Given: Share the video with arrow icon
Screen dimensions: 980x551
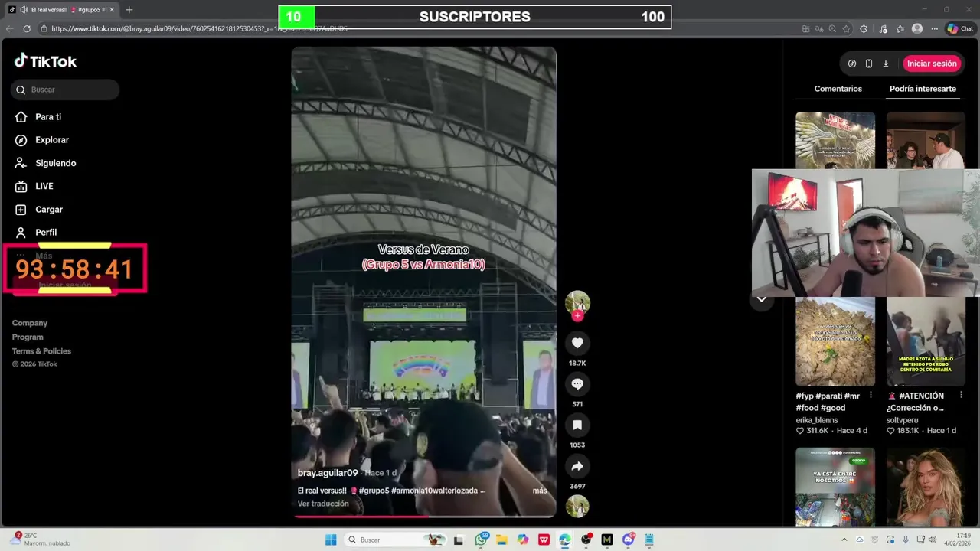Looking at the screenshot, I should pyautogui.click(x=577, y=466).
